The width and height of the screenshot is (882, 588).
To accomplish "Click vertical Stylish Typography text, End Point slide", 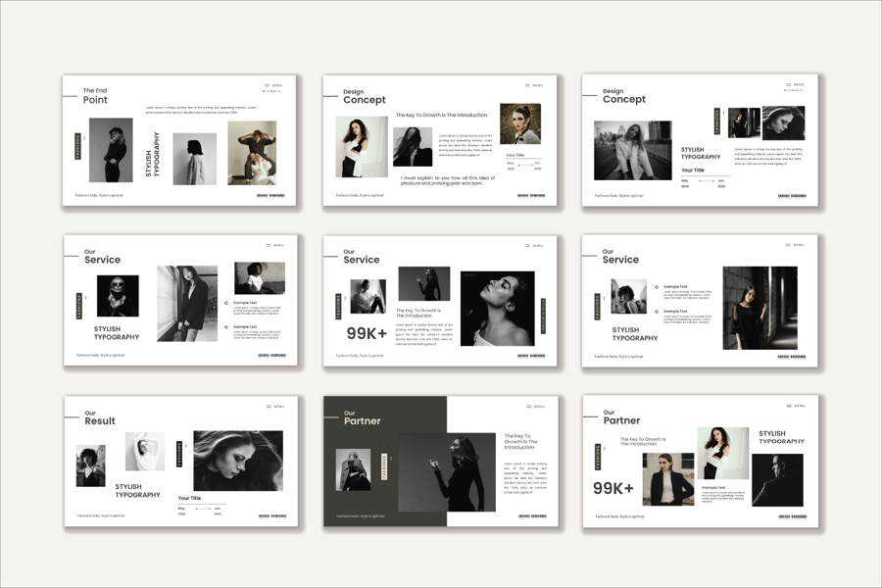I will point(154,155).
